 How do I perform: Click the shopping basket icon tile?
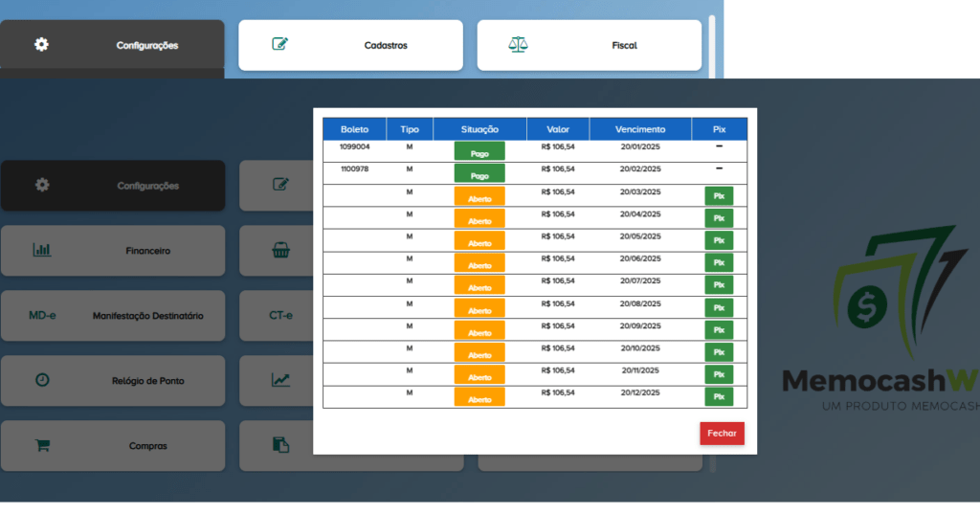coord(280,251)
